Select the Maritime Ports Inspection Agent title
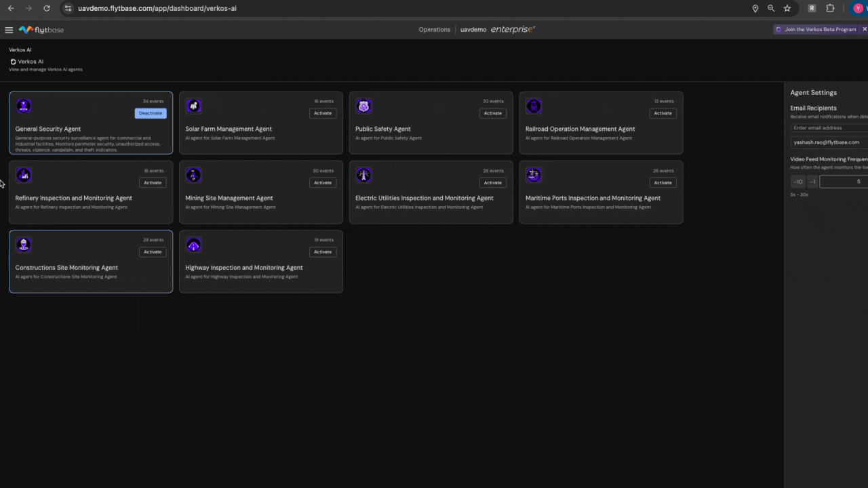Screen dimensions: 868x488 click(593, 198)
